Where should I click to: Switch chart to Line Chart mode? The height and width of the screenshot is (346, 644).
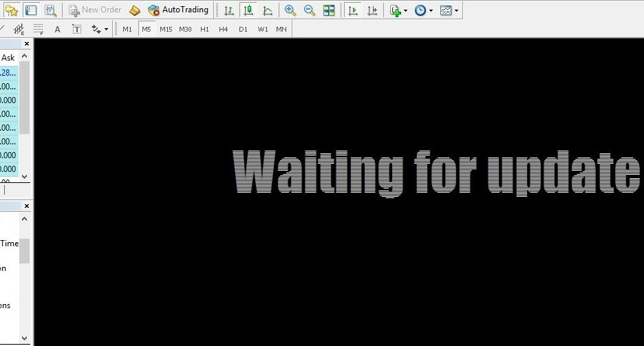coord(268,10)
